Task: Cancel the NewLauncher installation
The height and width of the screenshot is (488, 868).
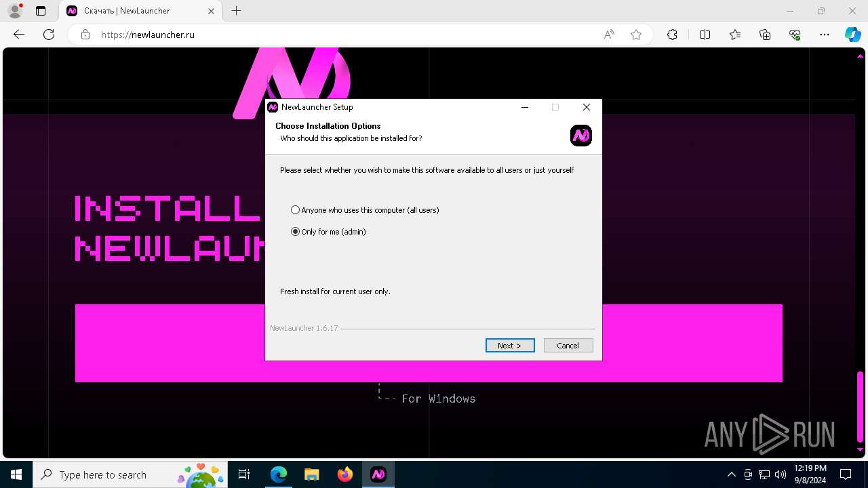Action: click(568, 346)
